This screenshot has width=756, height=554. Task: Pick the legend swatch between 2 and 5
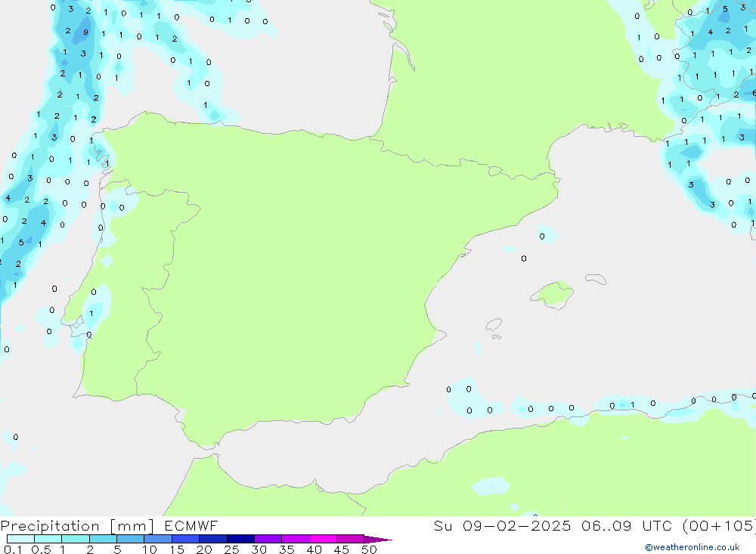tap(103, 539)
